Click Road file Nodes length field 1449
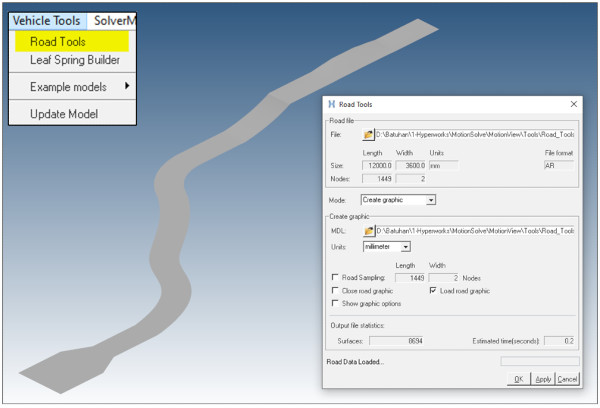 (x=377, y=179)
